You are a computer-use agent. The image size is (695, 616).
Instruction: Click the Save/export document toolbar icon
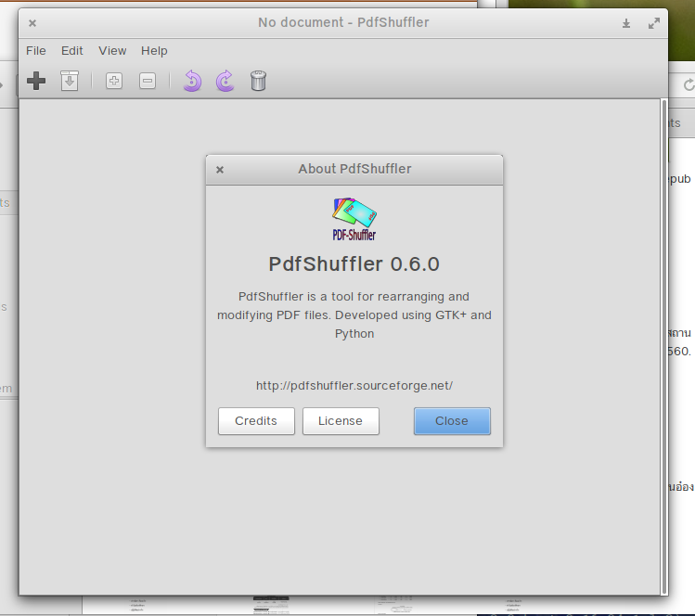(x=70, y=81)
